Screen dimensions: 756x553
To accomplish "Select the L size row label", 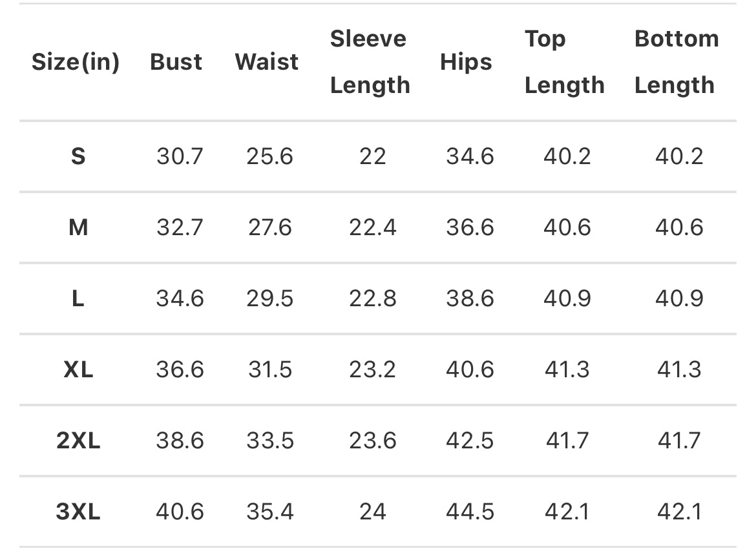I will tap(78, 298).
